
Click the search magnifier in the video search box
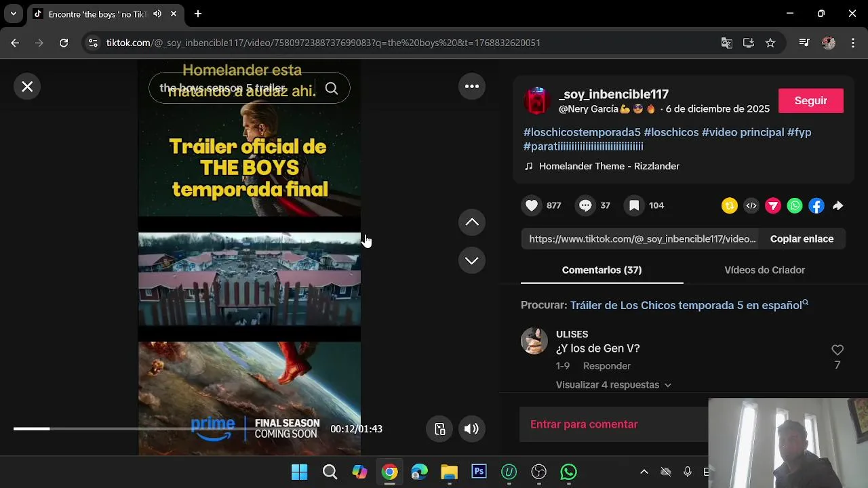coord(331,89)
